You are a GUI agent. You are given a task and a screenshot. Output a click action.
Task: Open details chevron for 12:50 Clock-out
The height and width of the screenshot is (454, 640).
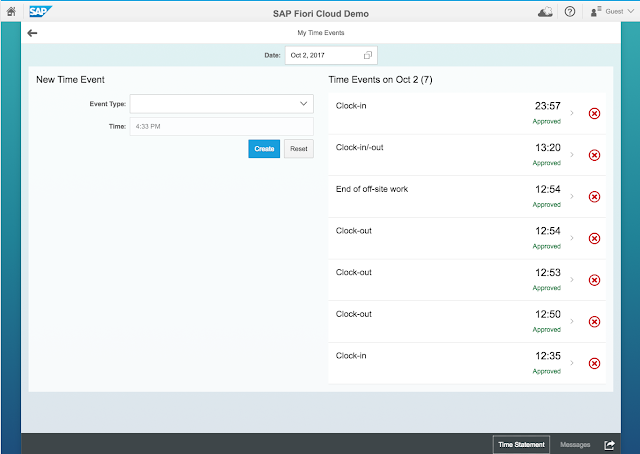[x=572, y=321]
